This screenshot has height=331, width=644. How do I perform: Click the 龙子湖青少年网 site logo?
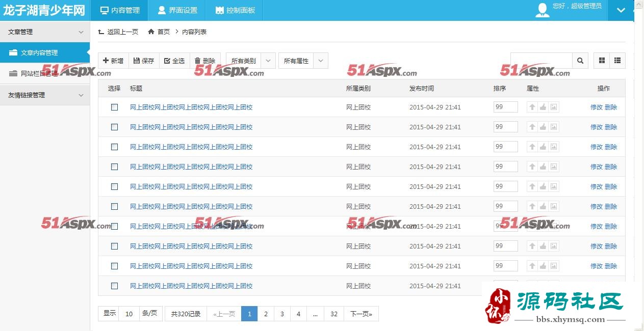pos(44,10)
